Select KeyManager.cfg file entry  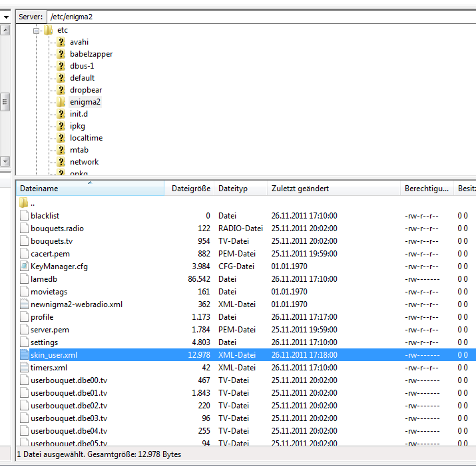59,266
